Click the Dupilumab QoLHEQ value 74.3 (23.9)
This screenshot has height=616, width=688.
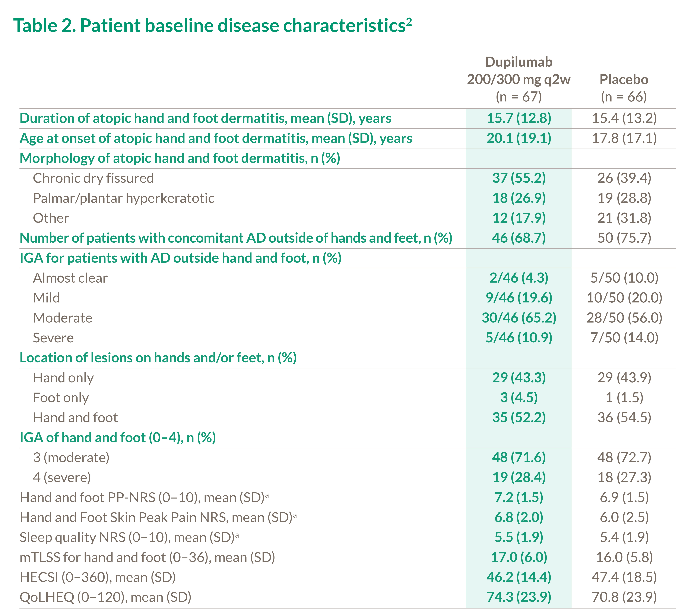coord(519,598)
